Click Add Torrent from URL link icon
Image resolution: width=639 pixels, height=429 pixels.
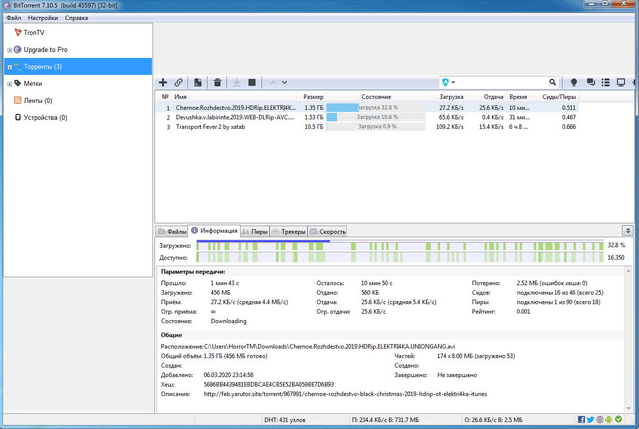tap(178, 82)
